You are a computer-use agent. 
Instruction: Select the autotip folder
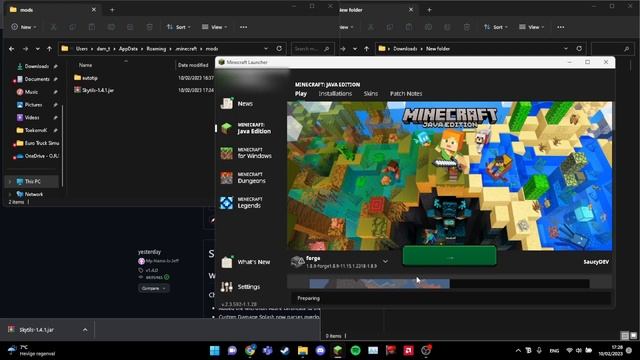(x=86, y=78)
